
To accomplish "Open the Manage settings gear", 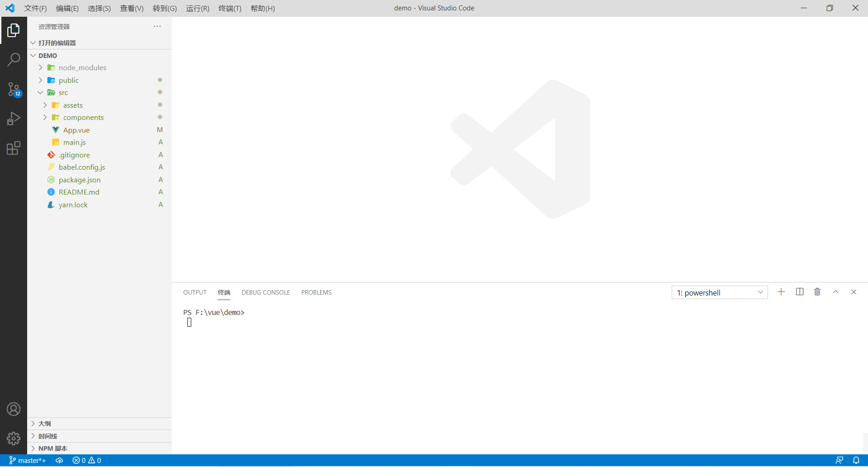I will 14,438.
